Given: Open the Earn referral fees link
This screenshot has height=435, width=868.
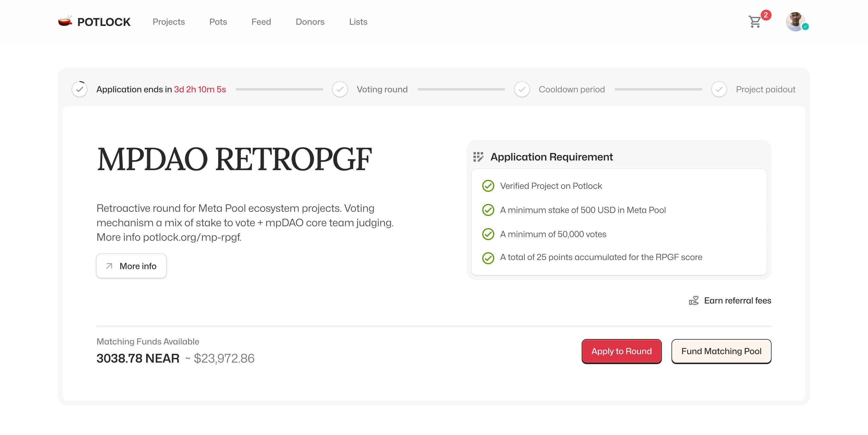Looking at the screenshot, I should coord(737,300).
